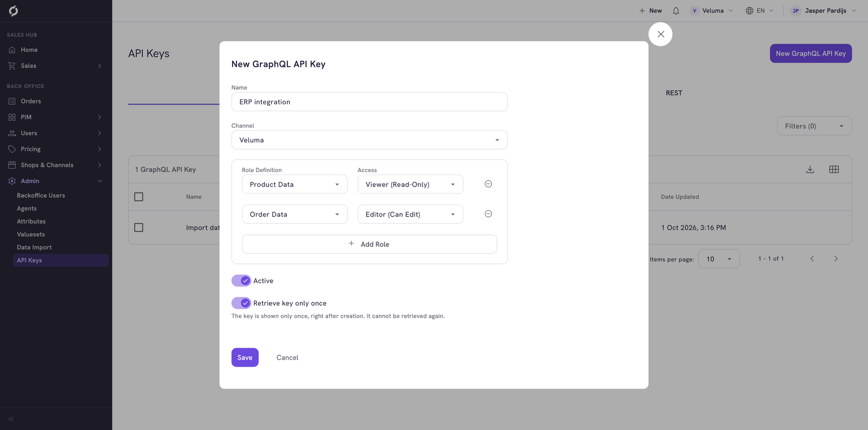Open Valuesets in Admin menu
Screen dimensions: 868x430
coord(31,234)
